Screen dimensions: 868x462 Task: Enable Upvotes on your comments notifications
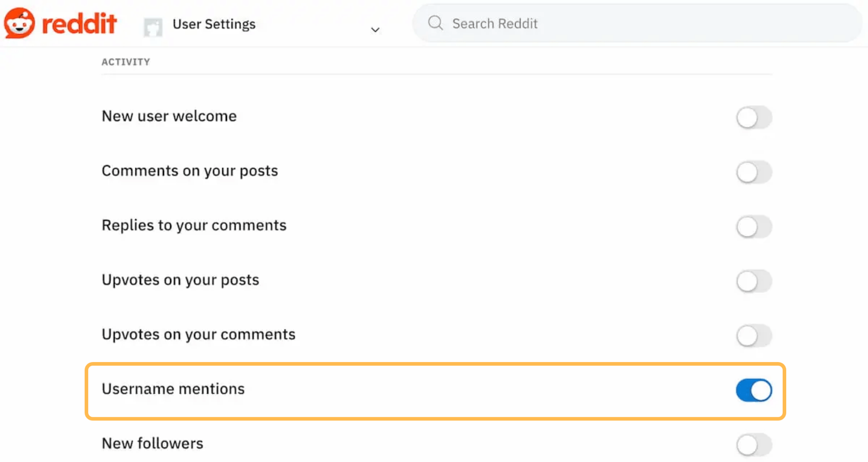click(754, 335)
